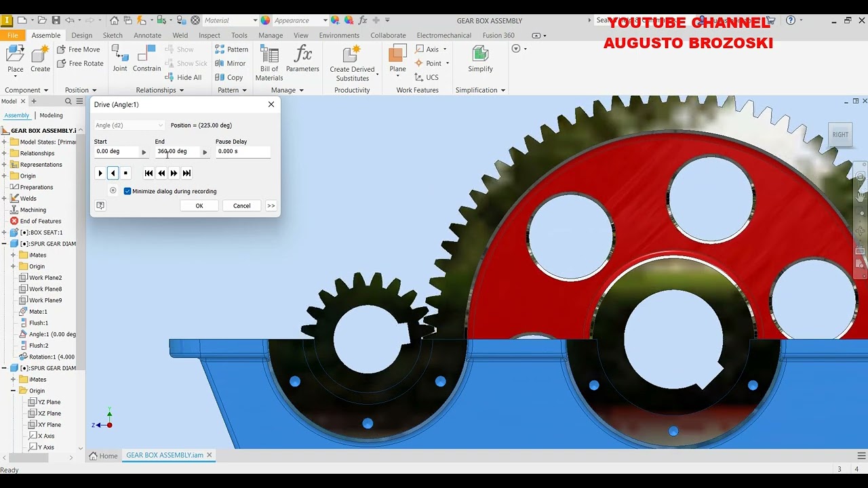Open the Drive dialog help icon
Screen dimensions: 868x488
click(100, 205)
